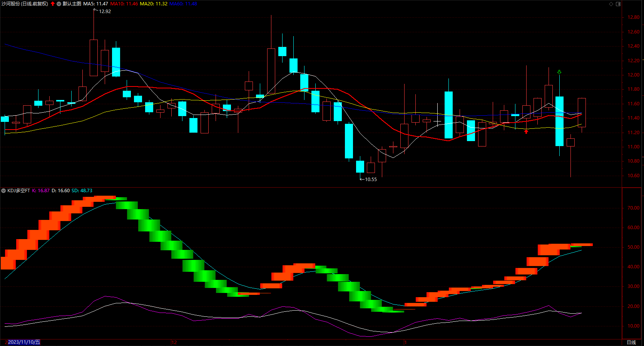Click the SD: 48.73 value

pyautogui.click(x=82, y=191)
